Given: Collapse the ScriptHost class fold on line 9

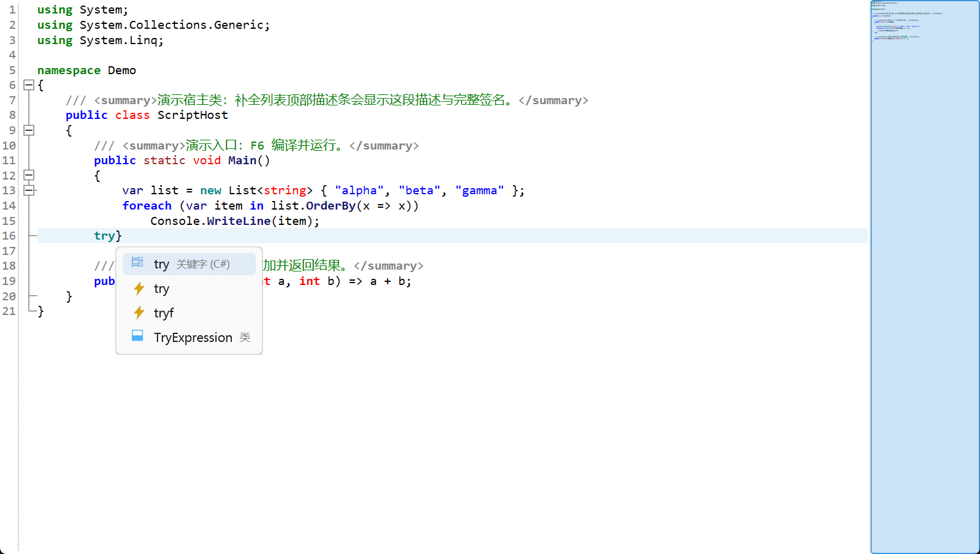Looking at the screenshot, I should [29, 130].
